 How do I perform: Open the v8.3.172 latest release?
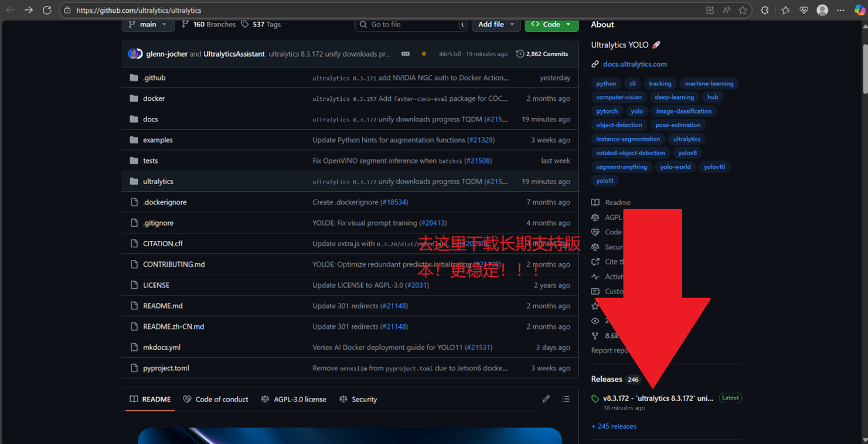pyautogui.click(x=658, y=398)
